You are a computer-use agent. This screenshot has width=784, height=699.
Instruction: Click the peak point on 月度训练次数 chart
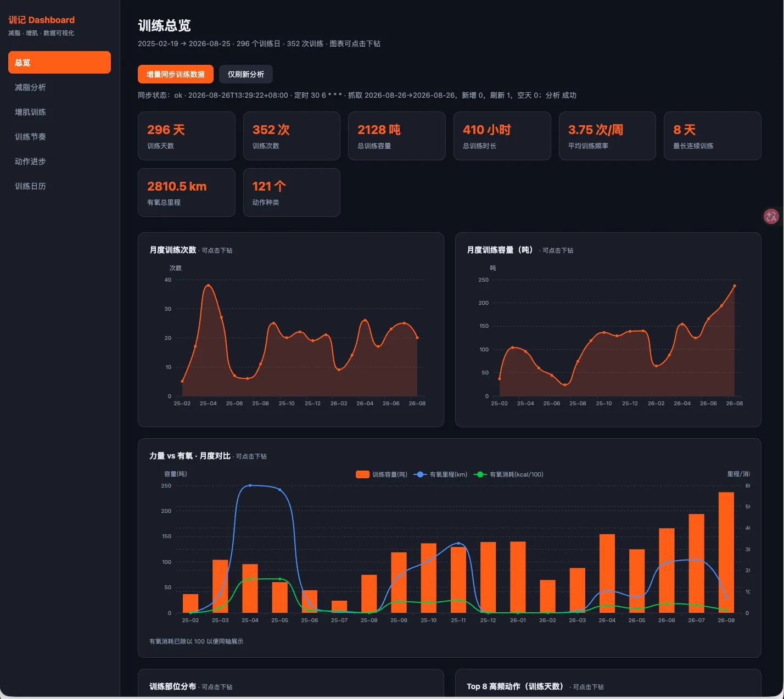[x=208, y=285]
